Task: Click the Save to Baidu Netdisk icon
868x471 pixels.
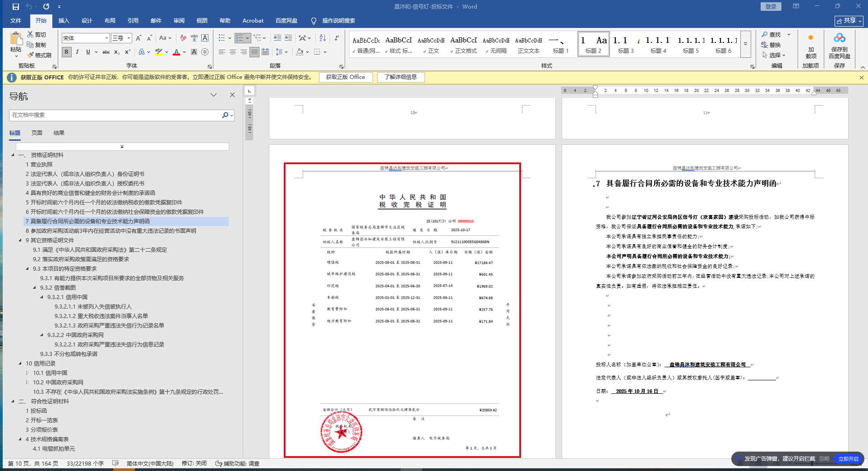Action: pyautogui.click(x=839, y=38)
